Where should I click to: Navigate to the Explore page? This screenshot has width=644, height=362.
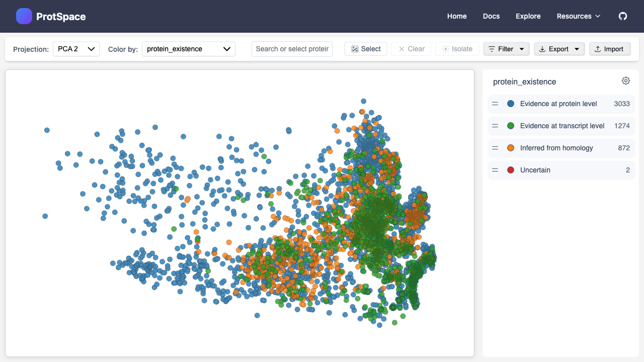[x=528, y=16]
